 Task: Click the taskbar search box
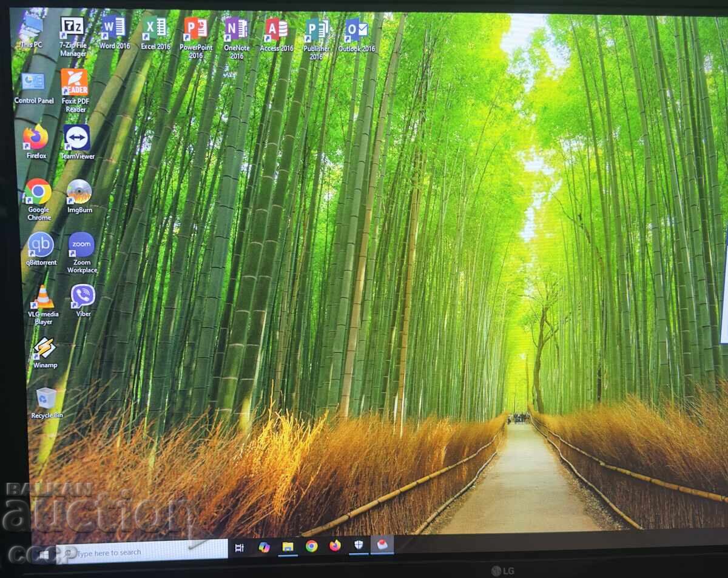pos(142,551)
